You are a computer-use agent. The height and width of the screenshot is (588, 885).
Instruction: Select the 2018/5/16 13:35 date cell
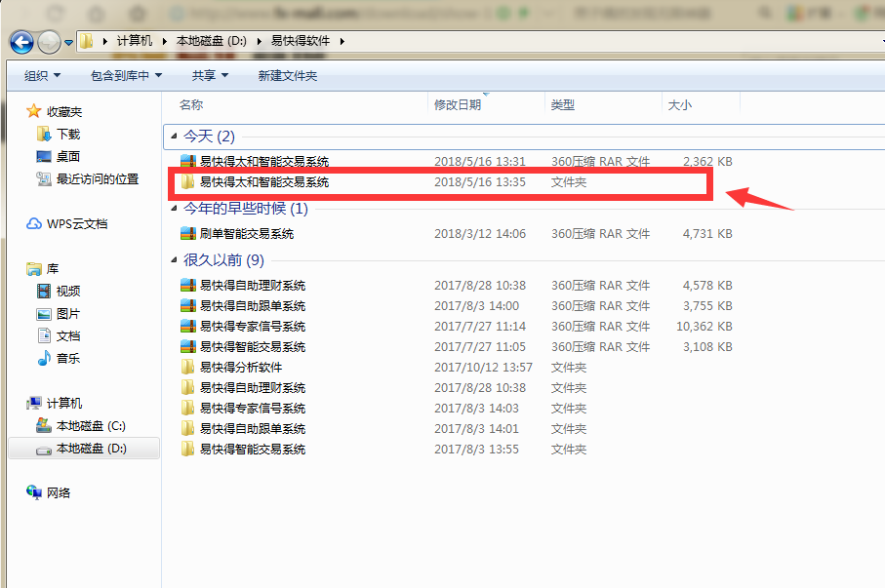480,182
